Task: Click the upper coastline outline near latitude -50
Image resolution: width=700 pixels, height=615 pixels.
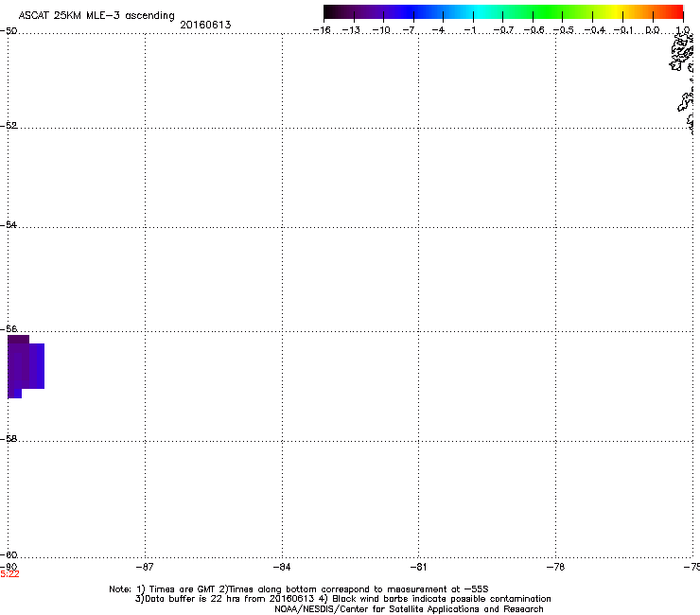Action: tap(682, 53)
